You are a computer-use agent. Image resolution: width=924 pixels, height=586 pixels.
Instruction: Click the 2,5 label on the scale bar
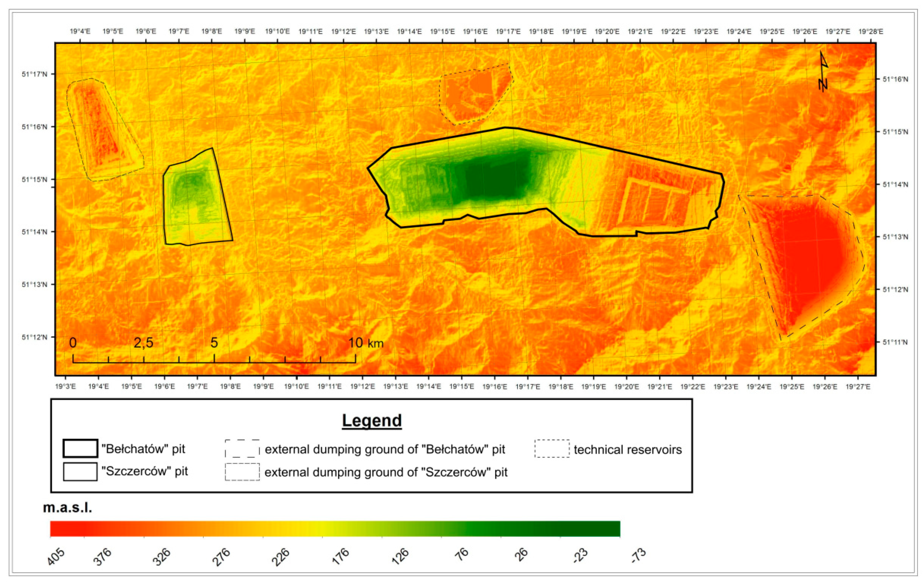144,343
